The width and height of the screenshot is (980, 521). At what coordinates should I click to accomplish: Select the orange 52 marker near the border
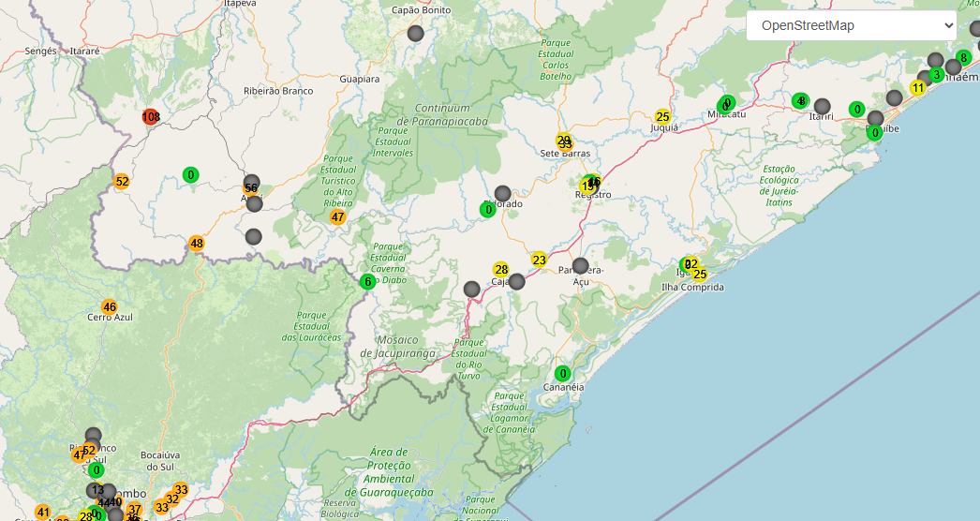pyautogui.click(x=122, y=182)
